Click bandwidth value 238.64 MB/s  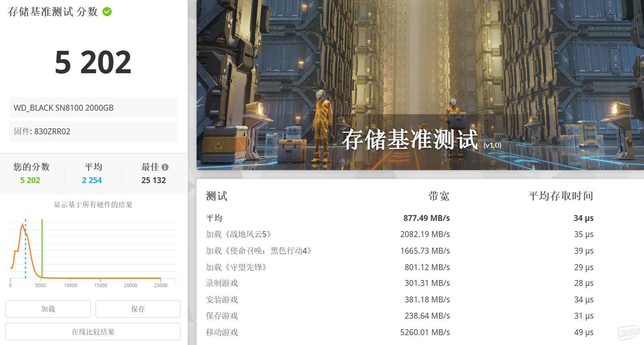coord(427,316)
